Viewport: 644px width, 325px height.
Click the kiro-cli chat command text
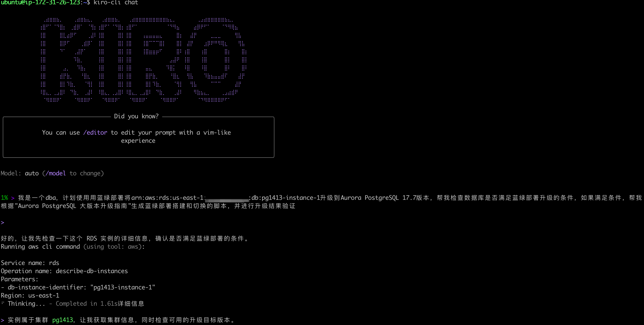coord(116,3)
